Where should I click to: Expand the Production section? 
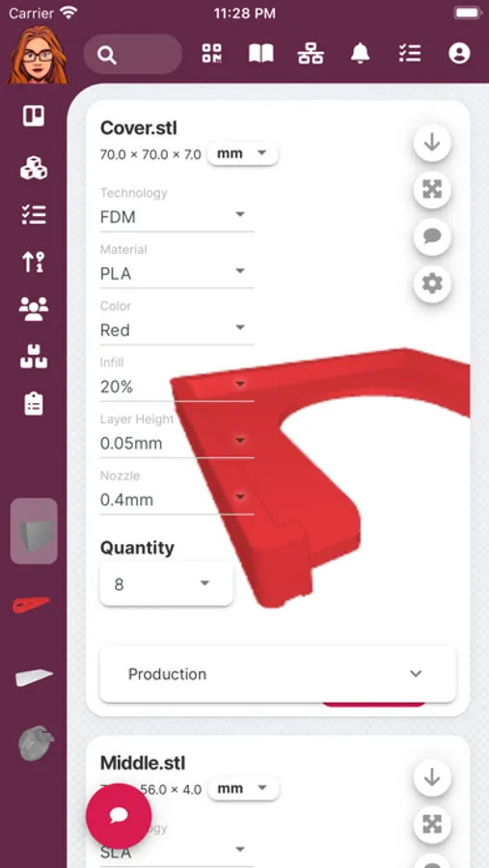278,674
